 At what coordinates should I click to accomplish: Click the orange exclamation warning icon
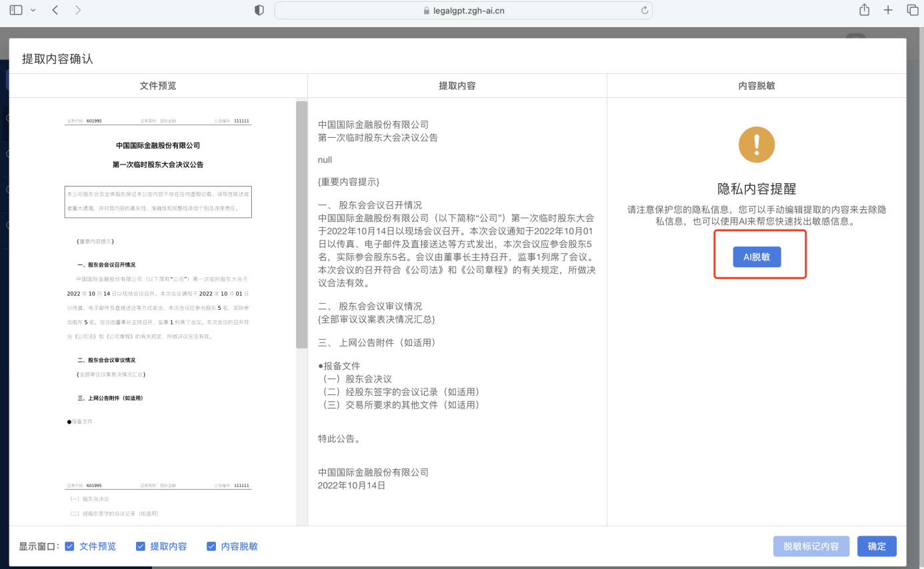click(x=757, y=144)
